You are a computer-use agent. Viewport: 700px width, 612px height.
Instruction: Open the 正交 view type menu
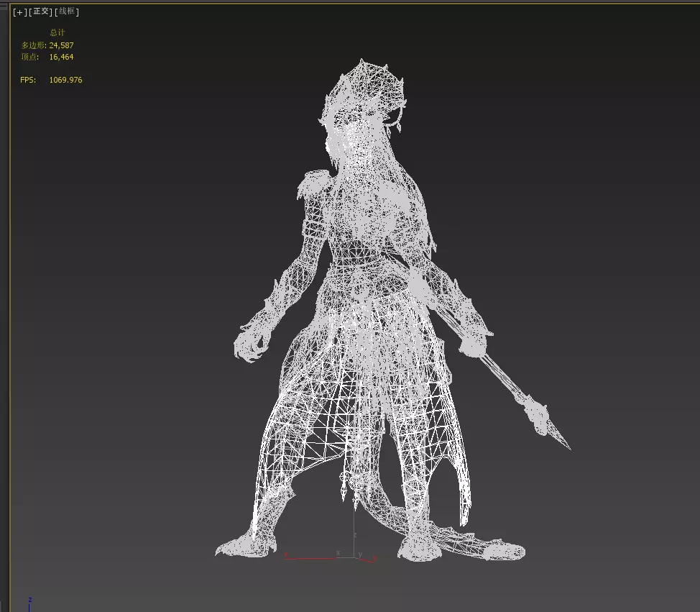[x=41, y=12]
